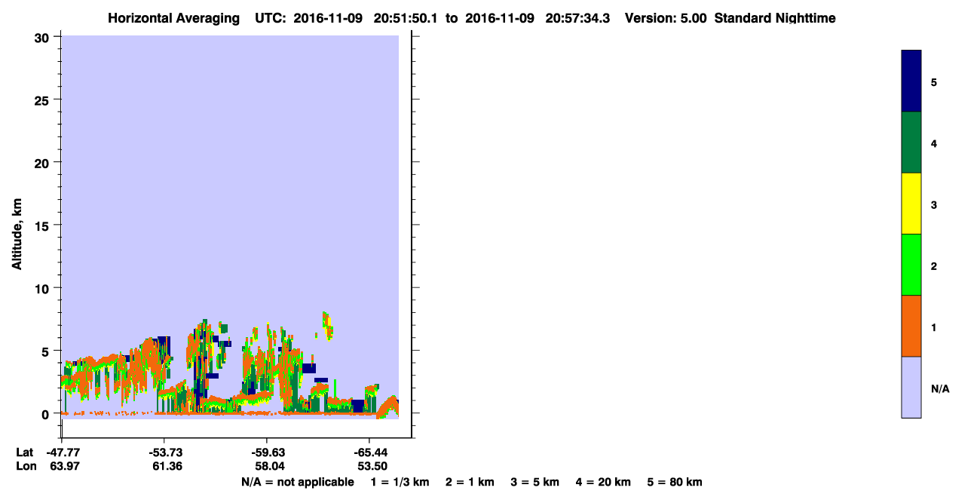980x503 pixels.
Task: Click the altitude tick label 30
Action: pyautogui.click(x=44, y=37)
